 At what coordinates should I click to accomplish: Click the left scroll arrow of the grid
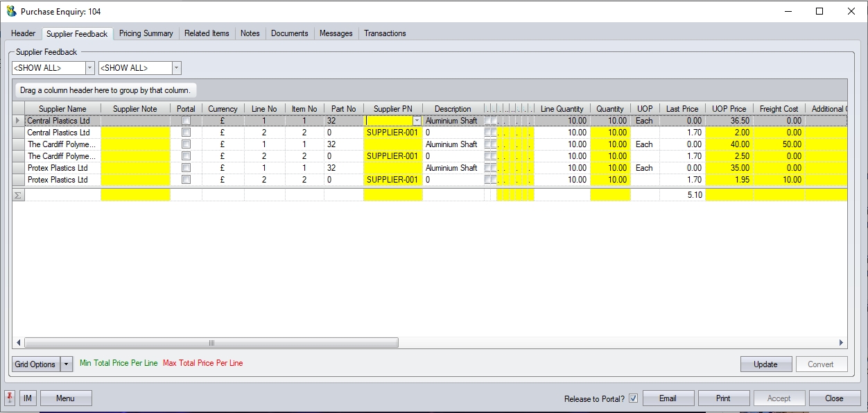tap(18, 343)
